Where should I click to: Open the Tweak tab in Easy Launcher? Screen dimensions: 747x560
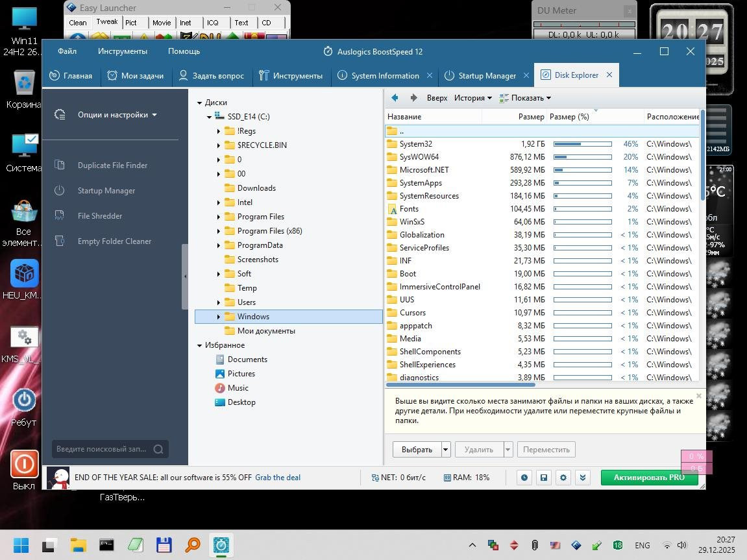[106, 22]
